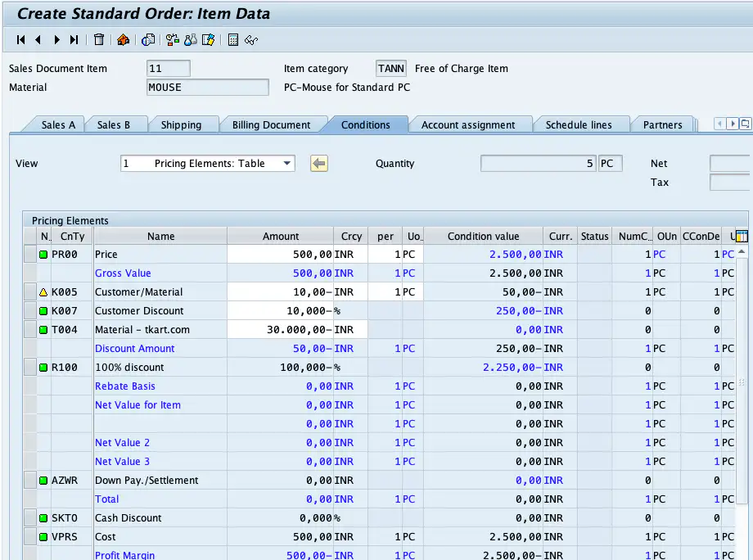
Task: Click the Discount Amount link
Action: click(135, 348)
